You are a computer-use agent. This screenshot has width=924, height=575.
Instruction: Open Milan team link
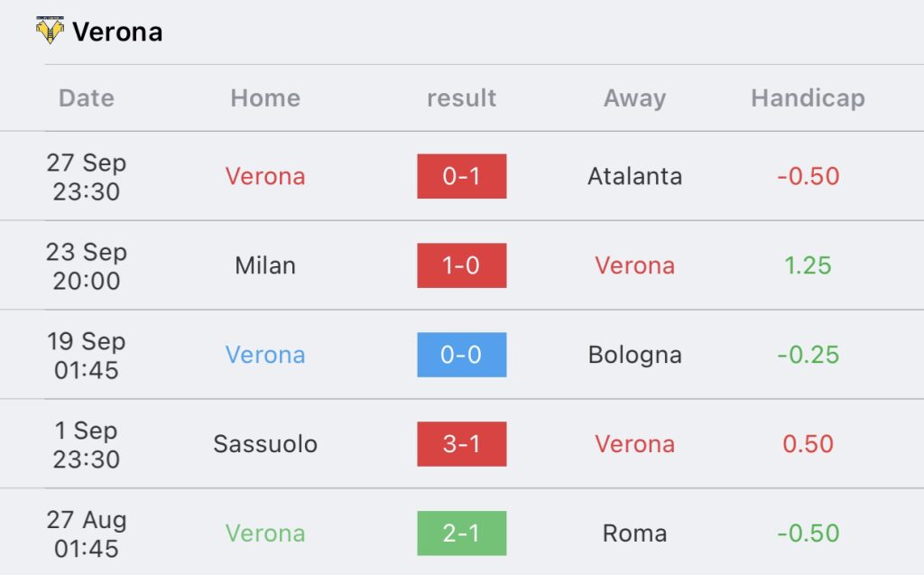(x=265, y=265)
